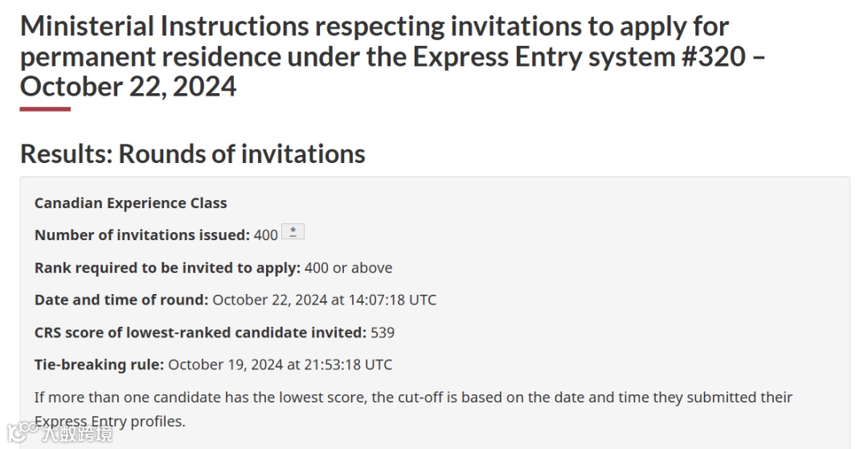Click the red underline bar below the title
The image size is (868, 449).
click(x=45, y=109)
